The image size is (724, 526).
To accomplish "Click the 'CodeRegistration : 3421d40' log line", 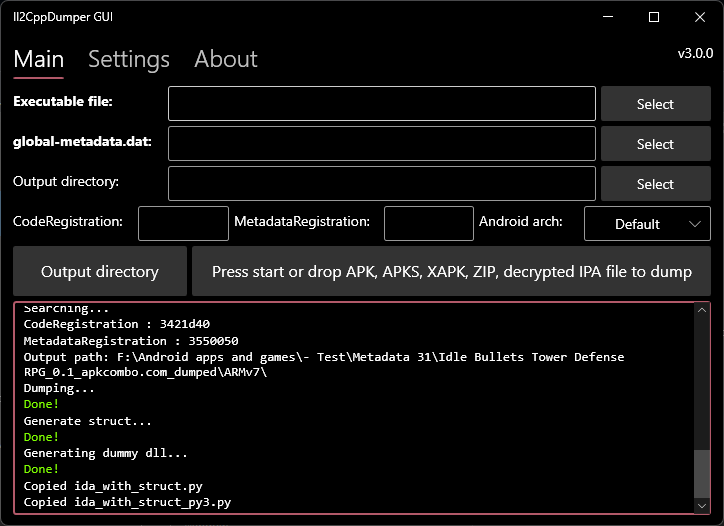I will click(117, 324).
